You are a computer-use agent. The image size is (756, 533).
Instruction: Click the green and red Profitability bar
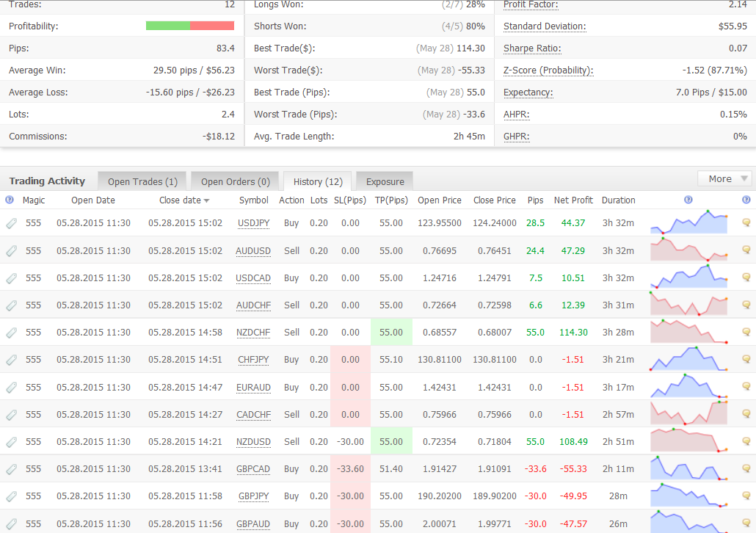coord(190,26)
